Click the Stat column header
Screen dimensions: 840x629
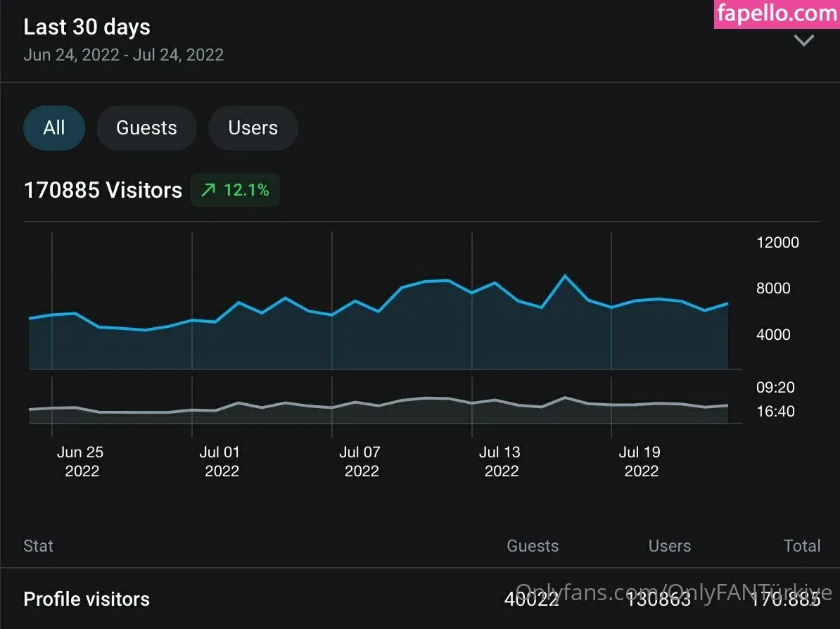[x=38, y=546]
